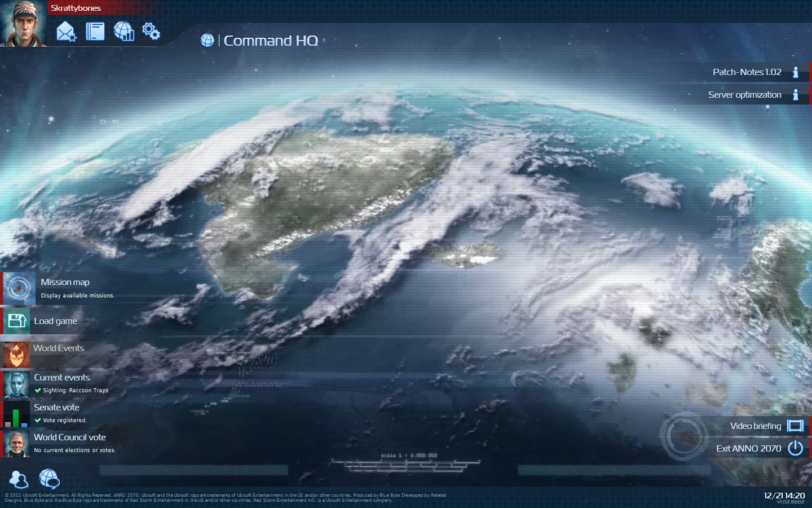Open Patch-Notes 1.02

click(x=747, y=72)
